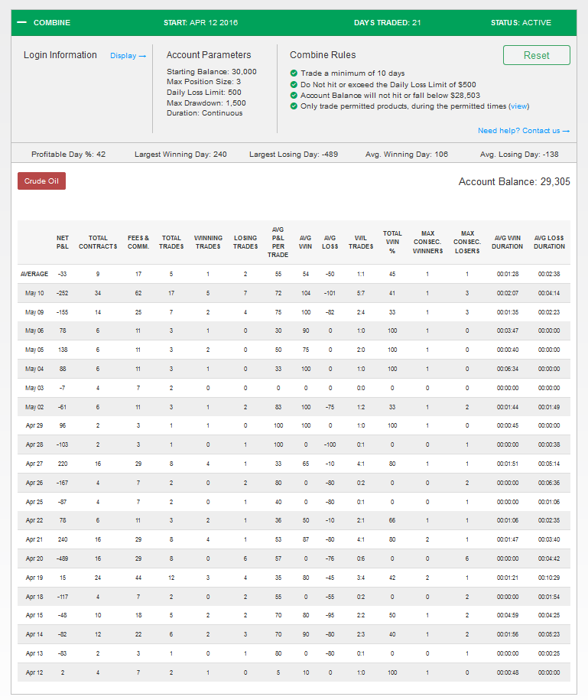Select the Apr 21 row date
The width and height of the screenshot is (588, 700).
tap(34, 540)
